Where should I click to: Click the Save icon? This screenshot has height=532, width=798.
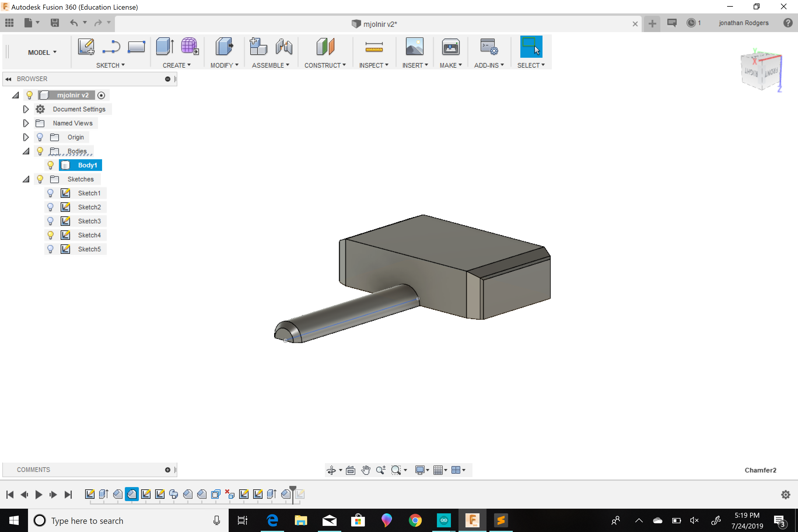[55, 23]
